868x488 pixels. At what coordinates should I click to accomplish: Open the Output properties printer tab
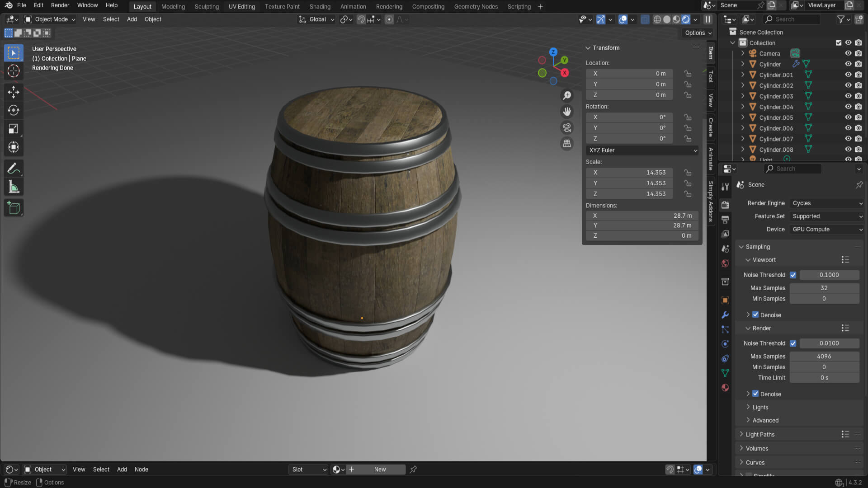coord(725,220)
